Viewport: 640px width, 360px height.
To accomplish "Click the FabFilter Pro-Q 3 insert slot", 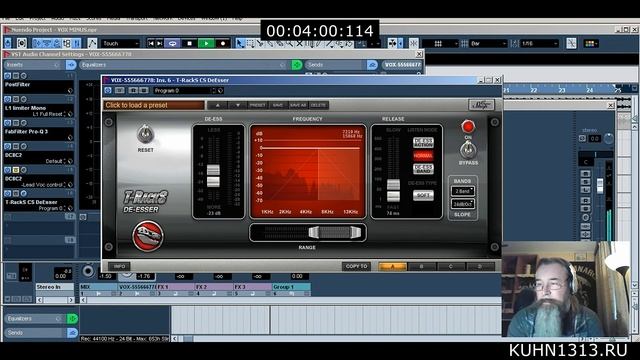I will click(x=38, y=134).
